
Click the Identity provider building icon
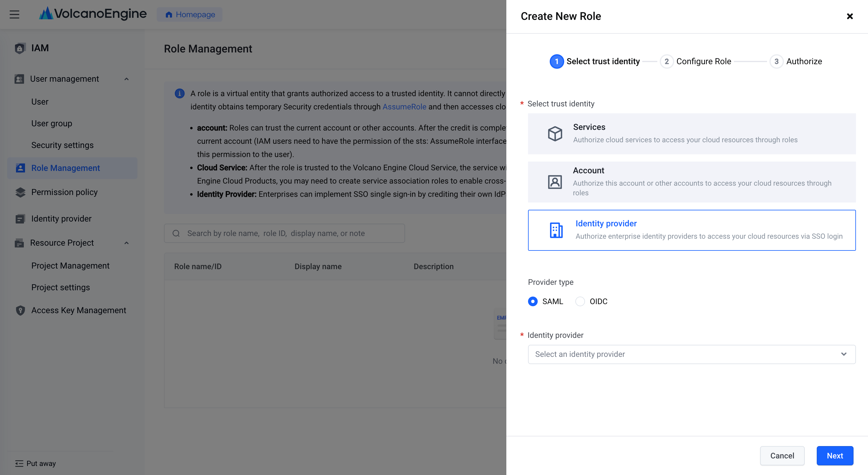556,230
